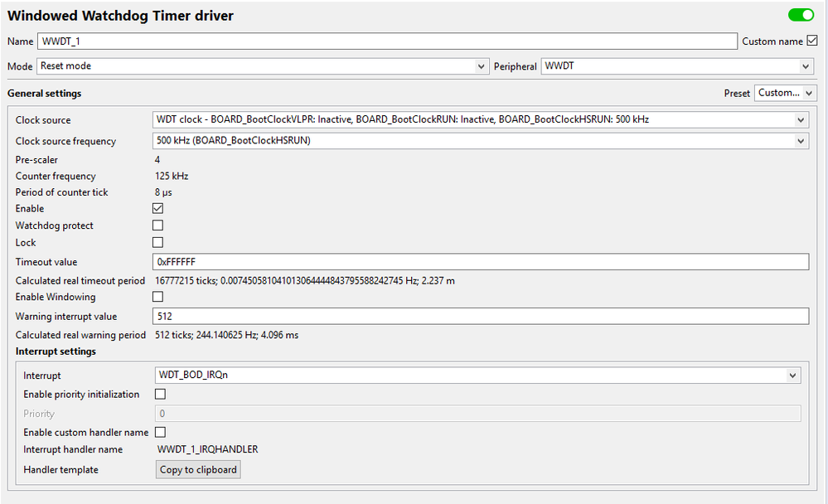Viewport: 828px width, 504px height.
Task: Uncheck the Enable checkbox
Action: [x=157, y=209]
